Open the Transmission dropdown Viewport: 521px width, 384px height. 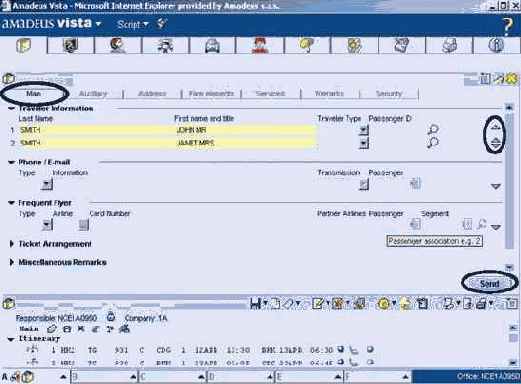[364, 184]
